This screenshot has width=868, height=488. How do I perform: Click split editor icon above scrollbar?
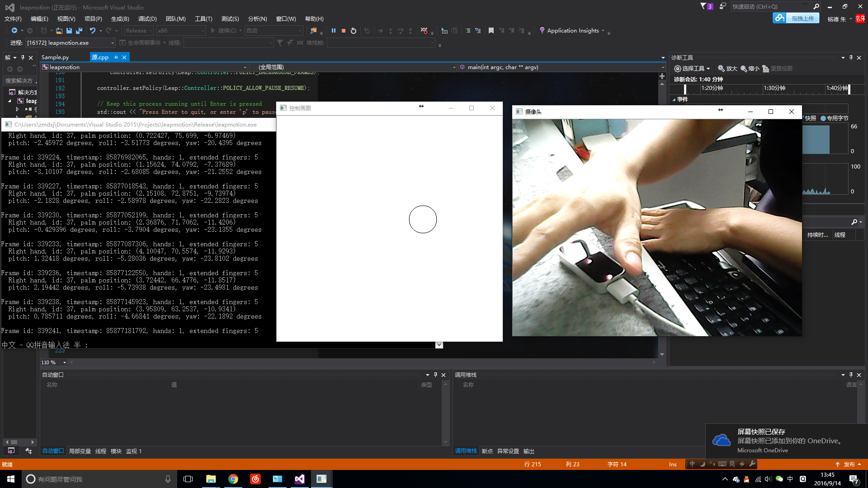coord(662,76)
